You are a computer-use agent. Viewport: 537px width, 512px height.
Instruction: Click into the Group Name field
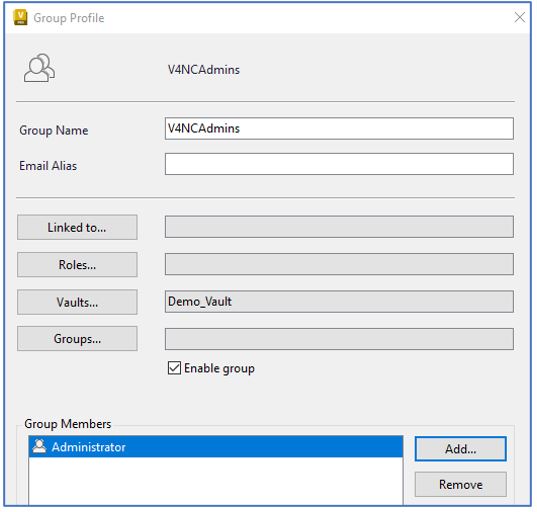point(339,128)
